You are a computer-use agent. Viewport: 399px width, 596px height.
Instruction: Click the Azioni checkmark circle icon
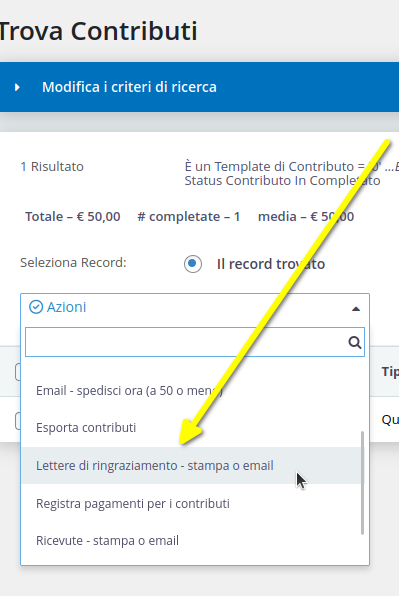[36, 307]
